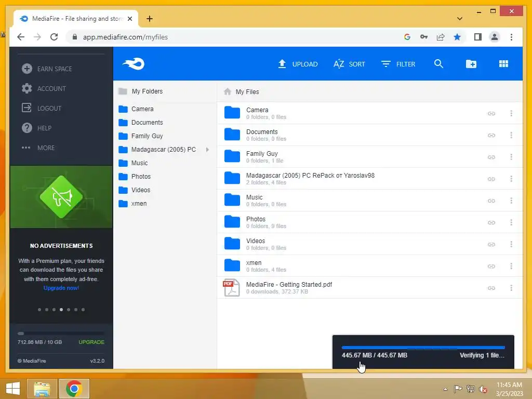This screenshot has width=532, height=399.
Task: Click the upload progress bar
Action: (x=423, y=348)
